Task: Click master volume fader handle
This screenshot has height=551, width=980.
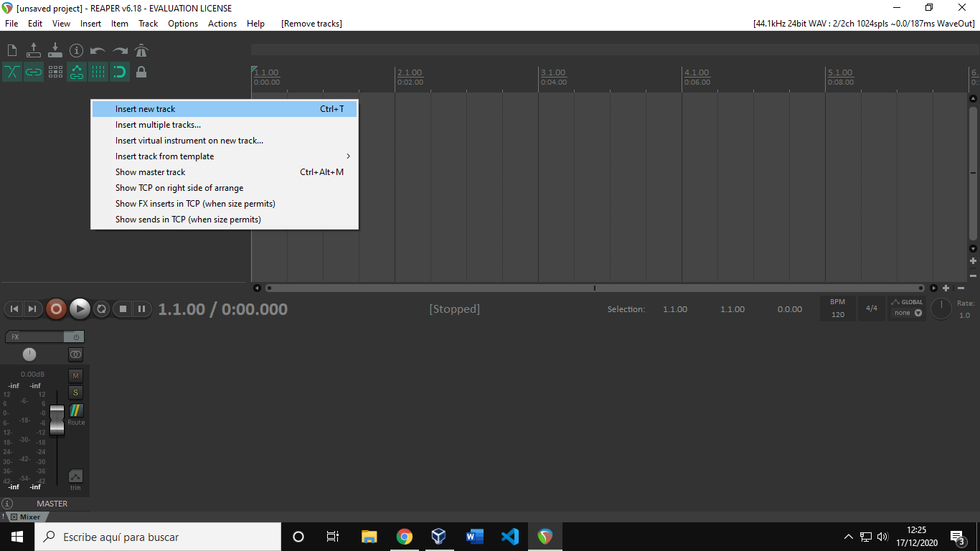Action: tap(57, 420)
